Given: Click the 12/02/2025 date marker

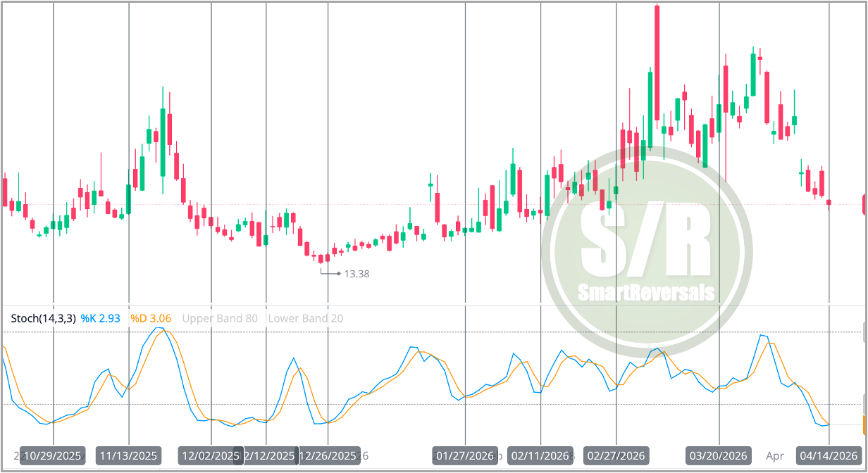Looking at the screenshot, I should pyautogui.click(x=211, y=456).
